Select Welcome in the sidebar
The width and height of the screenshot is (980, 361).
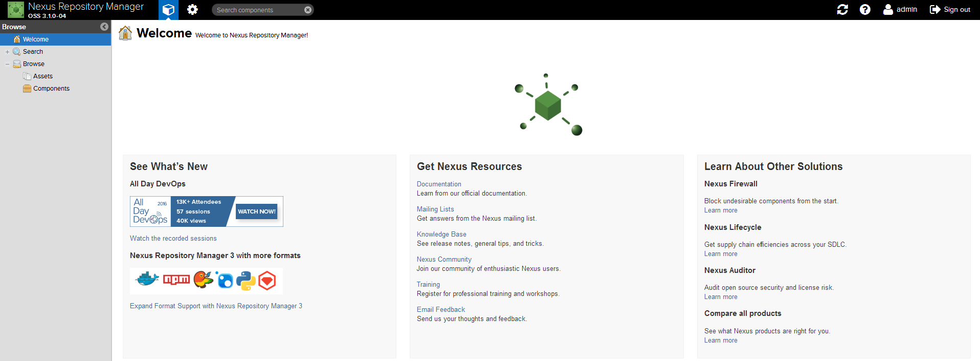click(36, 39)
